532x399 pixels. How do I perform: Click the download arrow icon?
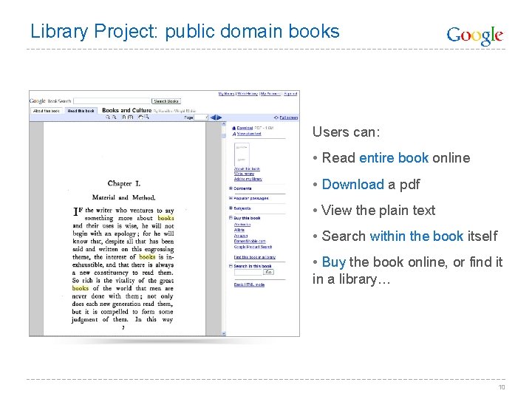point(233,129)
